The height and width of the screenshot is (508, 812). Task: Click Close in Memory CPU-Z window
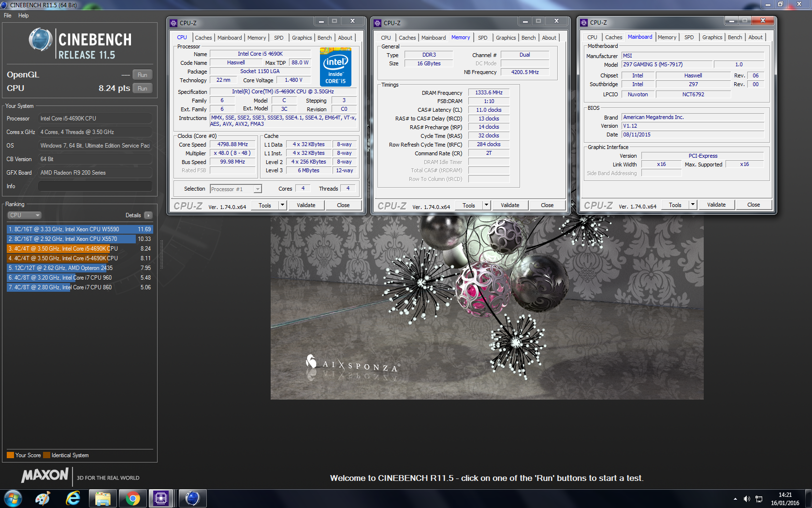point(547,205)
